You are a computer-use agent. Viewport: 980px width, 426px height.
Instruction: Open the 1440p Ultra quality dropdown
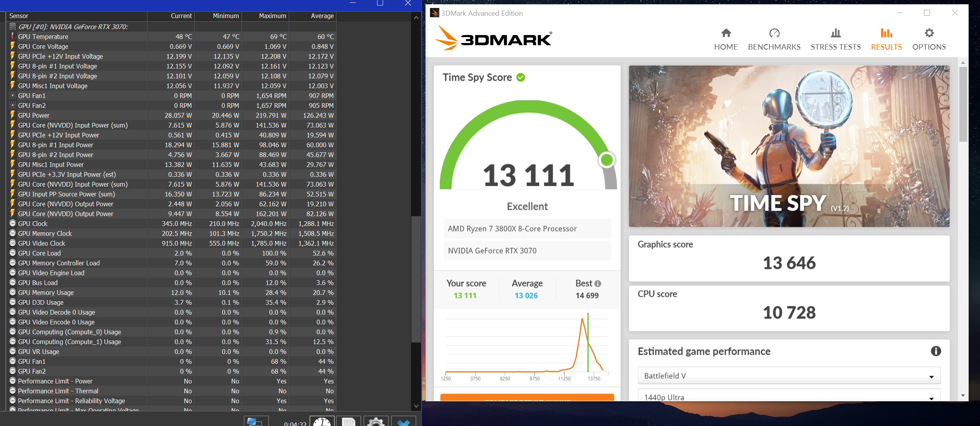click(789, 395)
